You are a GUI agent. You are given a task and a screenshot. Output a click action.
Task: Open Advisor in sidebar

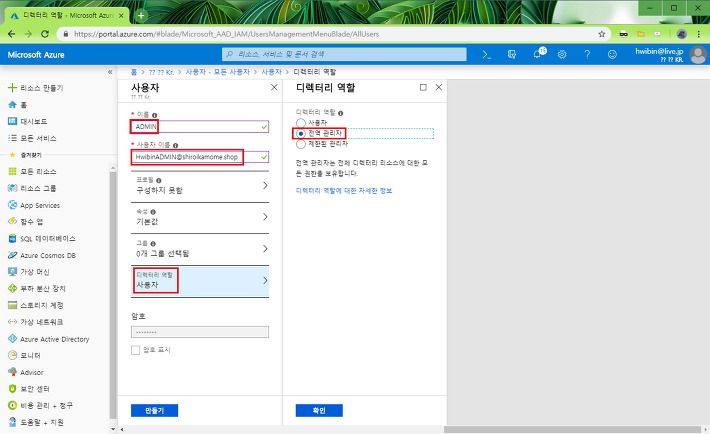[x=26, y=372]
